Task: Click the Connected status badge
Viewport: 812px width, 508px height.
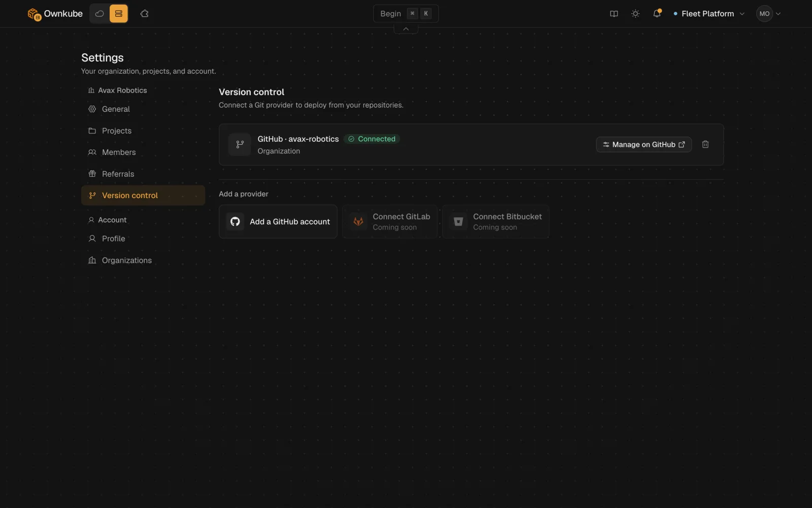Action: coord(372,139)
